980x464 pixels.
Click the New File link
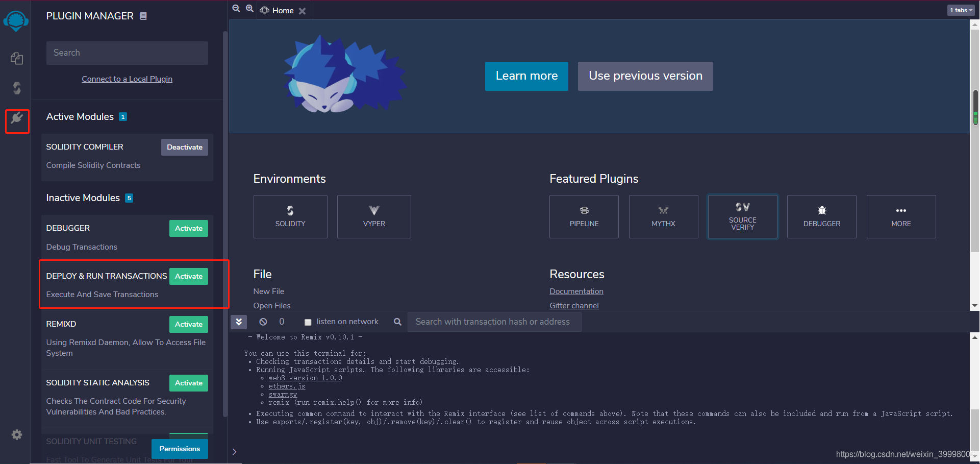tap(269, 291)
